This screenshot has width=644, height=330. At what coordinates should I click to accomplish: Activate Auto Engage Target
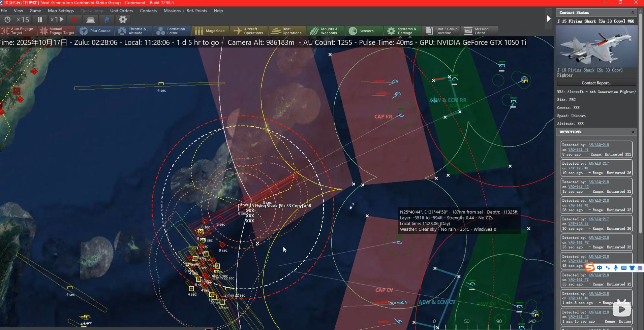(x=19, y=31)
